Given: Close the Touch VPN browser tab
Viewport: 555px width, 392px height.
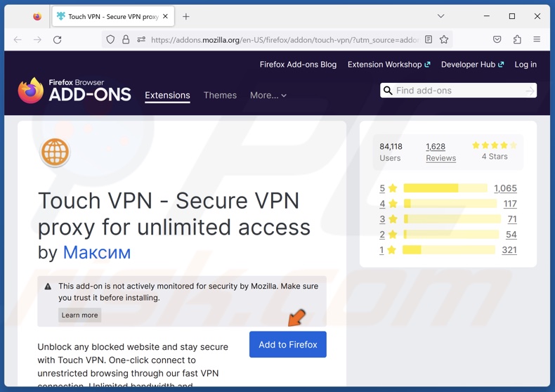Looking at the screenshot, I should click(166, 16).
